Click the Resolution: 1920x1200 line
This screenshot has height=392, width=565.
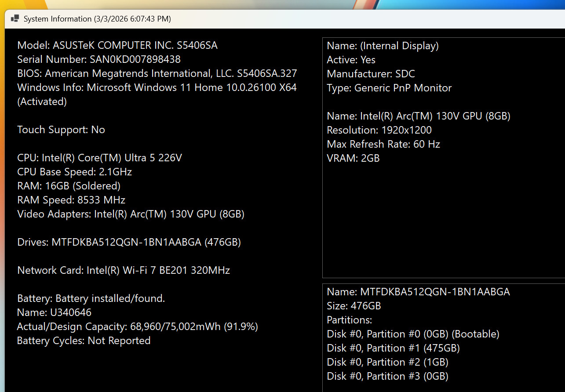[x=379, y=130]
